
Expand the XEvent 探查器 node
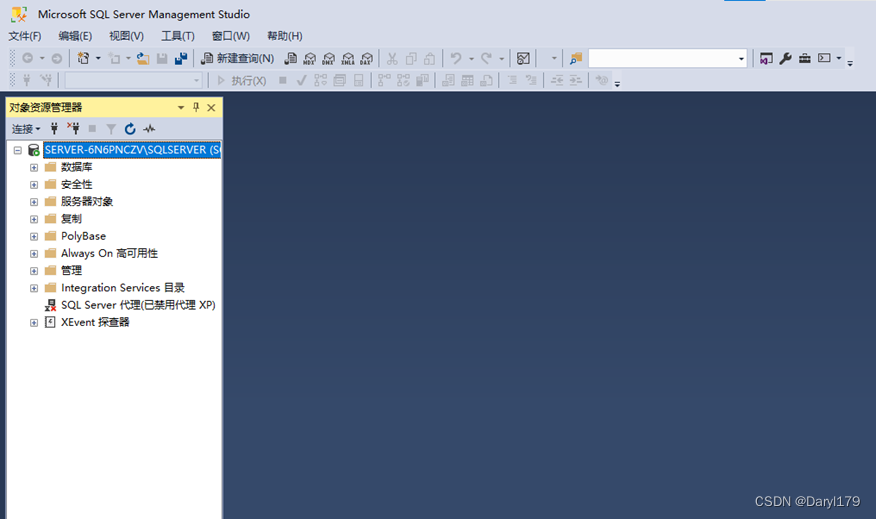pyautogui.click(x=34, y=323)
